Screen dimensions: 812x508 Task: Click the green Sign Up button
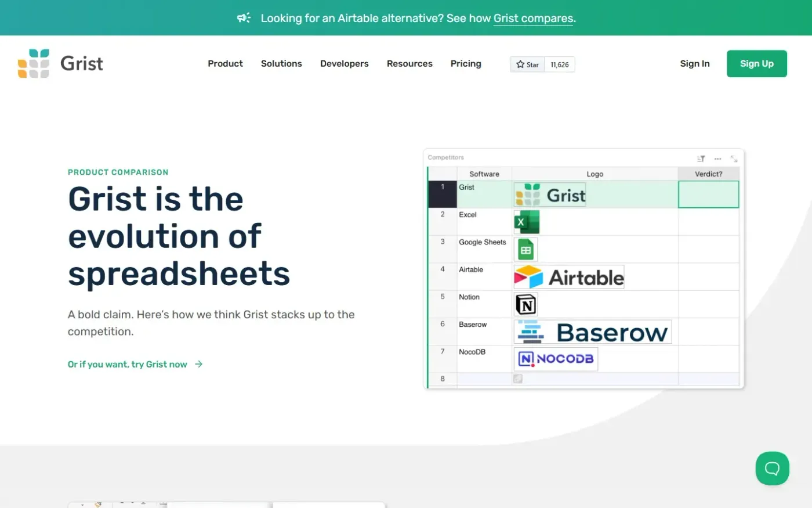757,63
